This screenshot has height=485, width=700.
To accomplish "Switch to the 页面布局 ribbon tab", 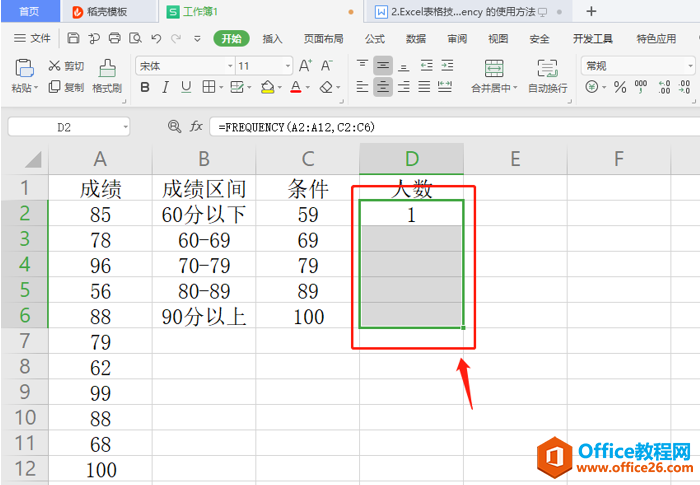I will tap(324, 39).
